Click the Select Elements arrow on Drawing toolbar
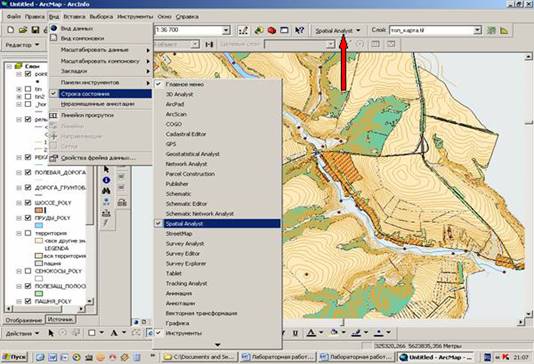The image size is (534, 364). (x=51, y=333)
